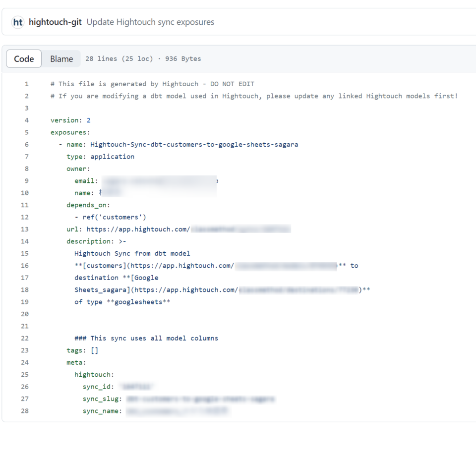
Task: Select line number 1 in the file
Action: click(26, 84)
